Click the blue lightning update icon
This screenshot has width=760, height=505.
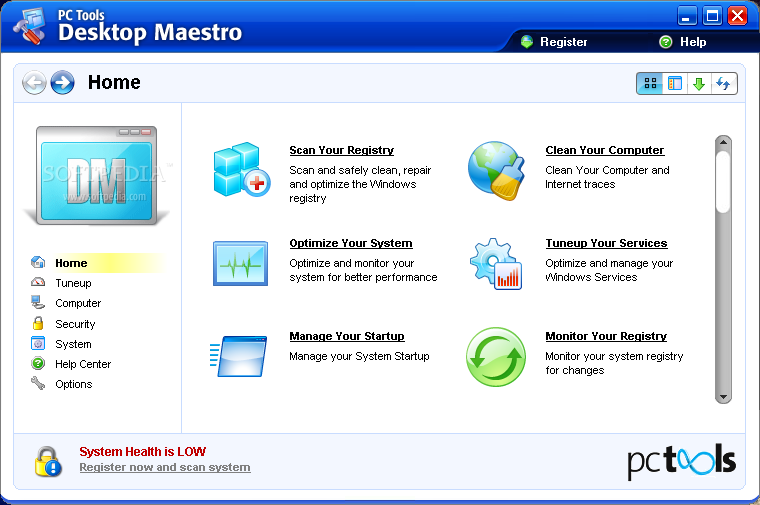[x=724, y=83]
